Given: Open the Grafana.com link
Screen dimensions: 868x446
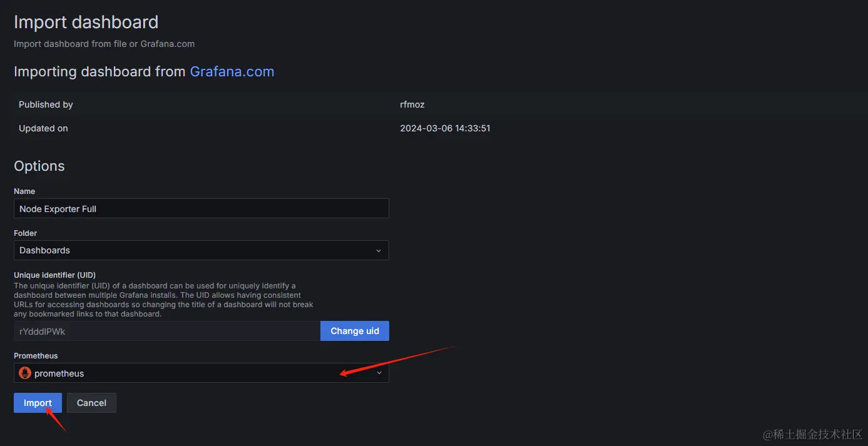Looking at the screenshot, I should [x=232, y=71].
